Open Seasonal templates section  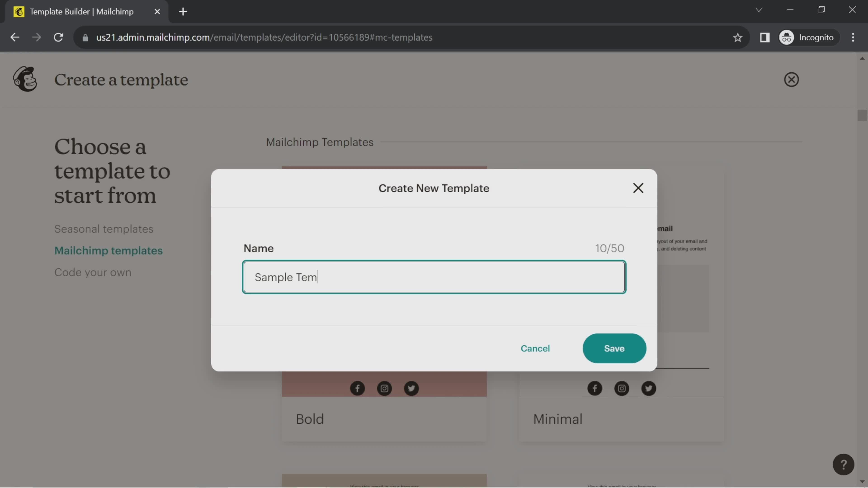point(104,229)
